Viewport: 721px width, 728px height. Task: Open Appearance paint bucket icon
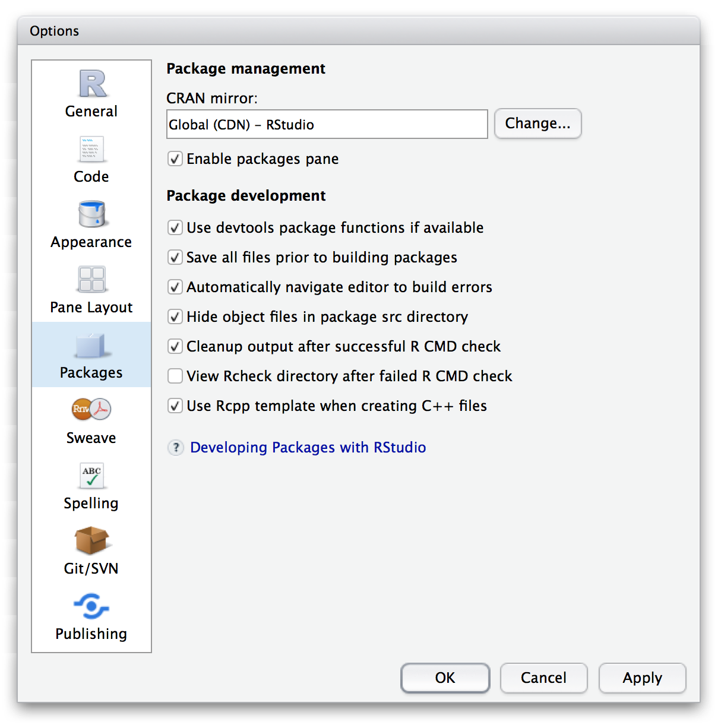coord(91,214)
